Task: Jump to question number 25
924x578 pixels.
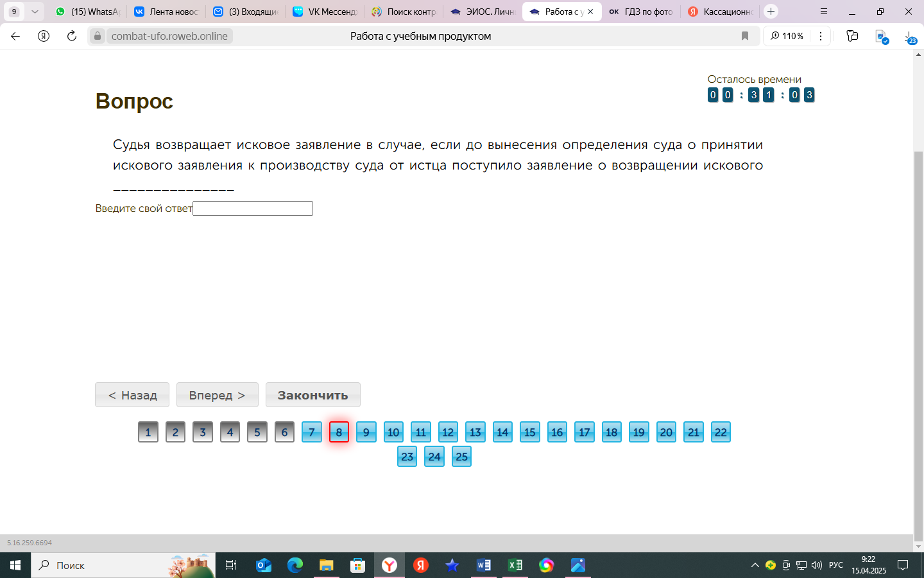Action: [x=461, y=457]
